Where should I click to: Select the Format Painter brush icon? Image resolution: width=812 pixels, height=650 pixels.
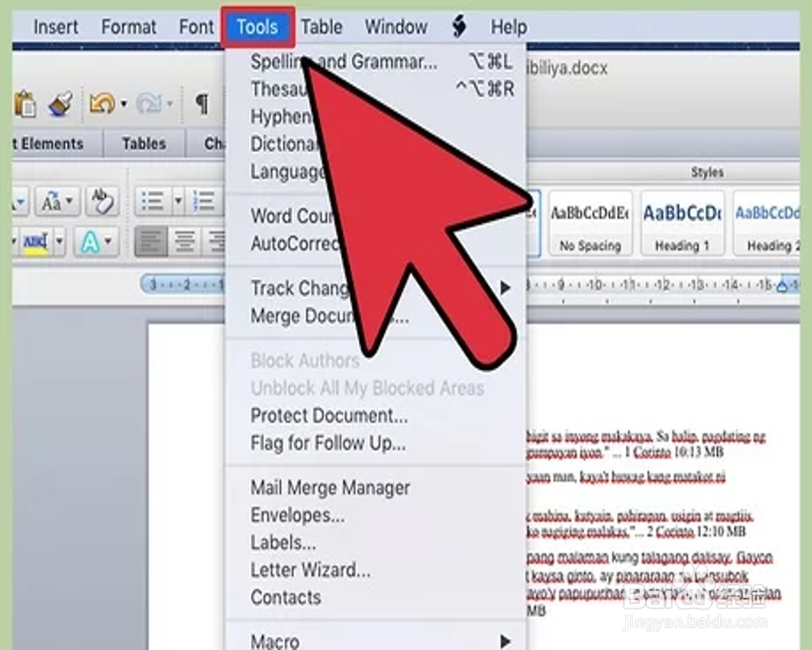[60, 104]
